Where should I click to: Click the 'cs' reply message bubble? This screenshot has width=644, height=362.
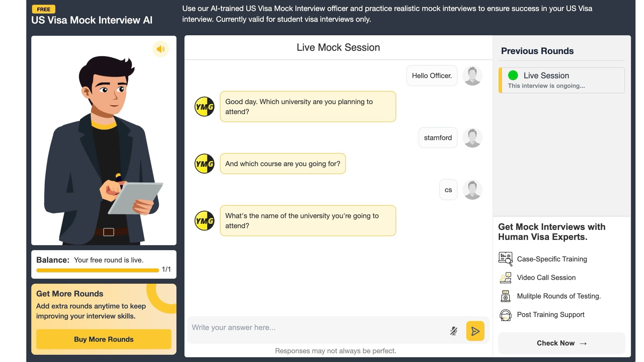448,190
